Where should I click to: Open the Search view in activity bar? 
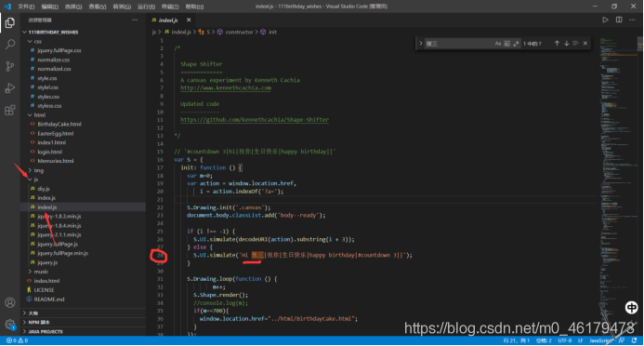pos(10,44)
